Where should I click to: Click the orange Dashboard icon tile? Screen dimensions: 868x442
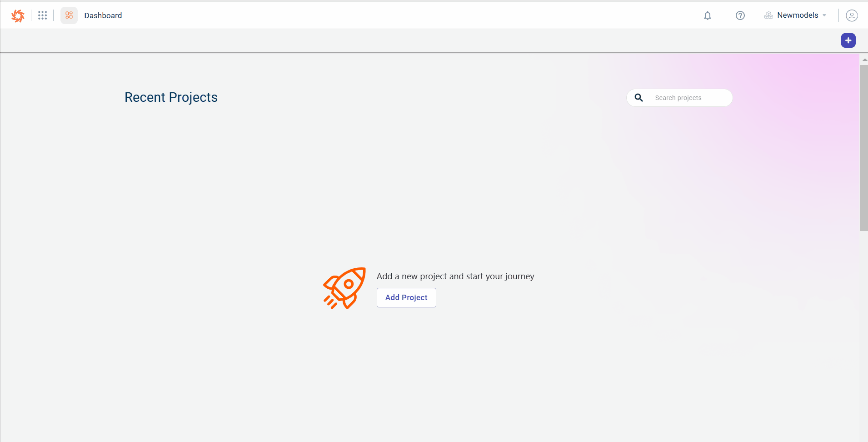[69, 15]
